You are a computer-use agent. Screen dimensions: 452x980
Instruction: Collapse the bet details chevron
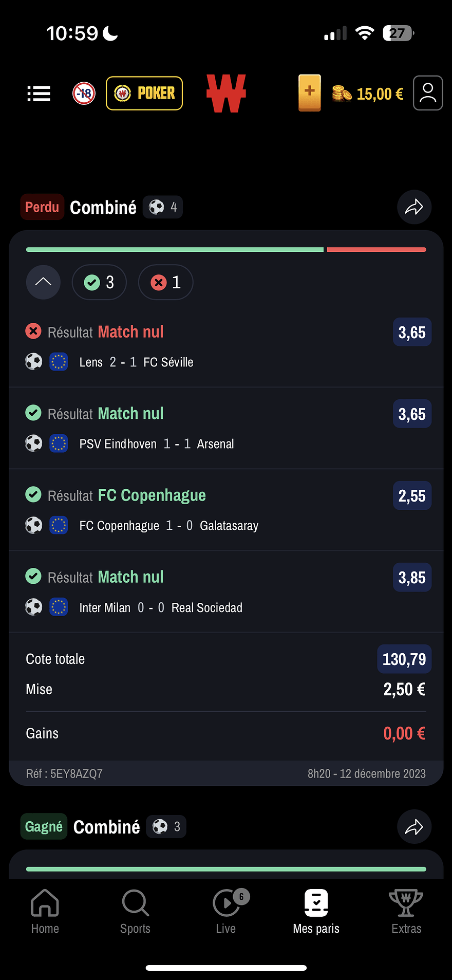coord(43,282)
